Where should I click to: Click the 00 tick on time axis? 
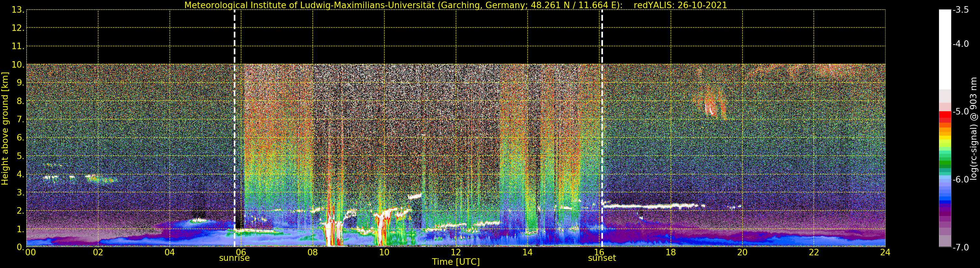[x=30, y=252]
